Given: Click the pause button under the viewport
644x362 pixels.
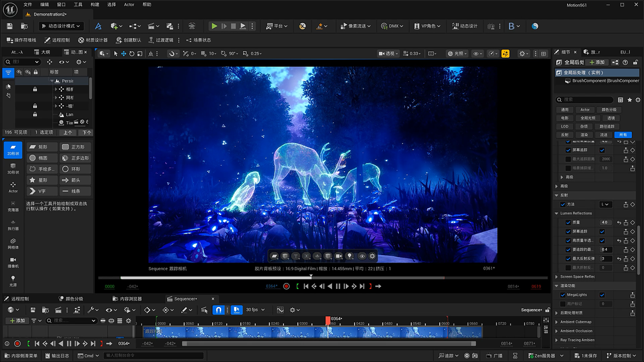Looking at the screenshot, I should 338,287.
